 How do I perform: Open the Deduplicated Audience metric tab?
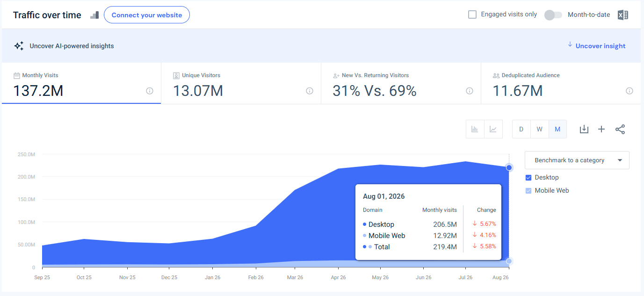[561, 83]
